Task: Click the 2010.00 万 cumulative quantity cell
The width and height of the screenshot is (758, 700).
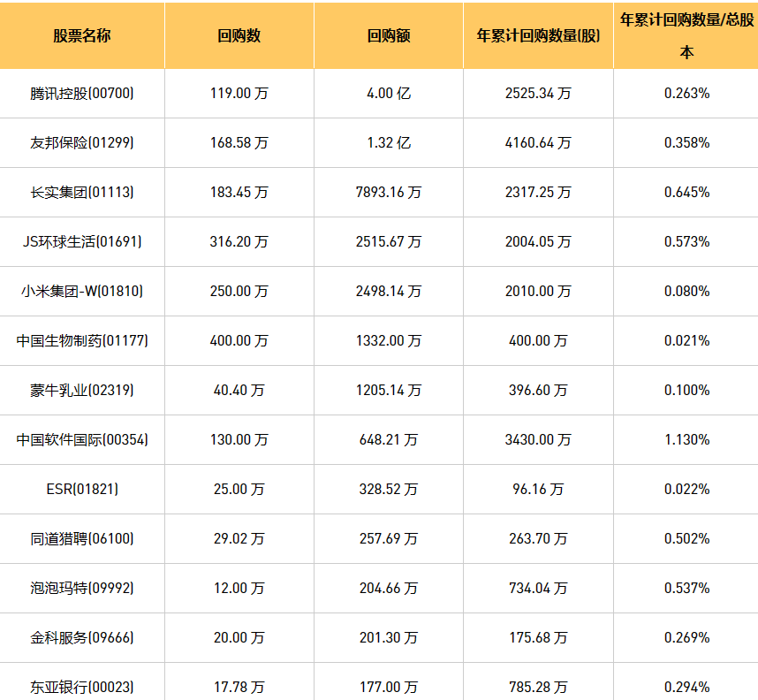Action: coord(538,291)
